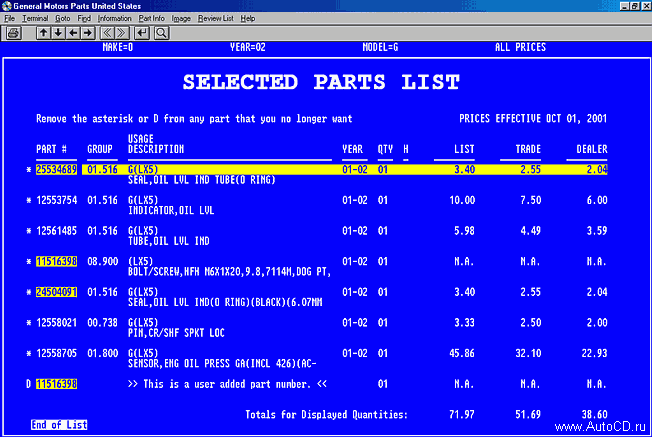This screenshot has height=437, width=652.
Task: Select part number 12558021
Action: [57, 323]
